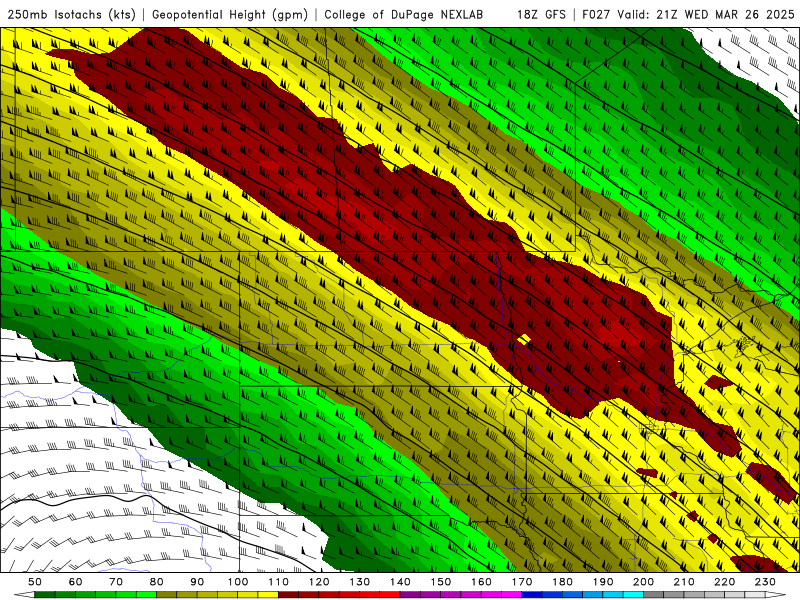Click the 100 label on the color scale
Viewport: 800px width, 600px height.
[238, 582]
